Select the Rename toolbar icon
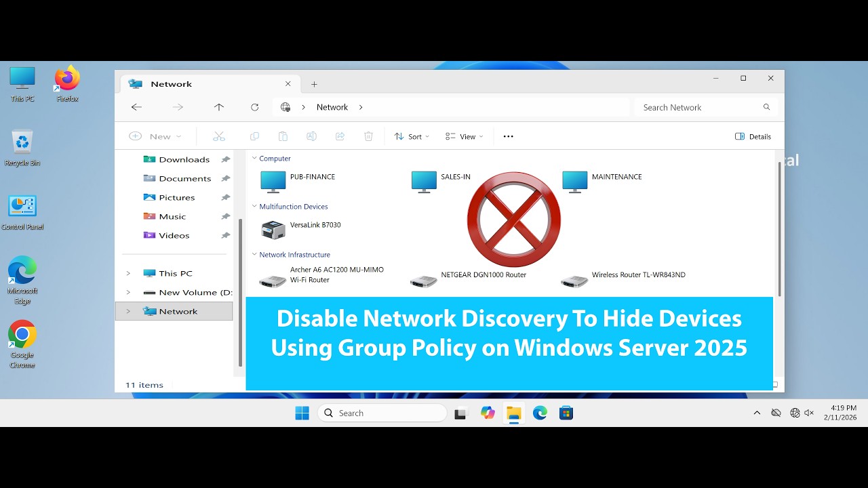This screenshot has width=868, height=488. (312, 136)
